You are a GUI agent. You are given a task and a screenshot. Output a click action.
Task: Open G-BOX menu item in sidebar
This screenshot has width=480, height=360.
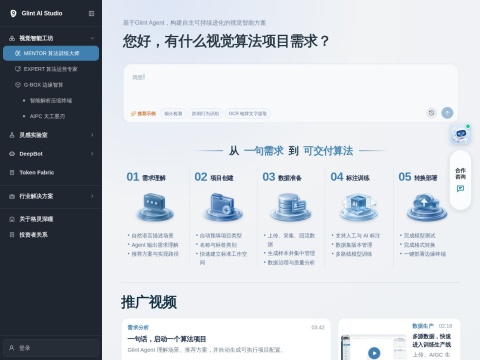51,85
